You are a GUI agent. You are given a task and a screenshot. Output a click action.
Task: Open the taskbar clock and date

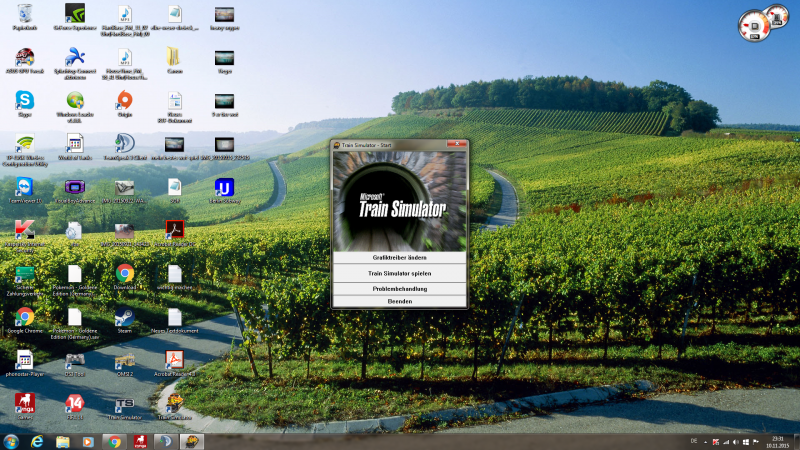point(778,442)
